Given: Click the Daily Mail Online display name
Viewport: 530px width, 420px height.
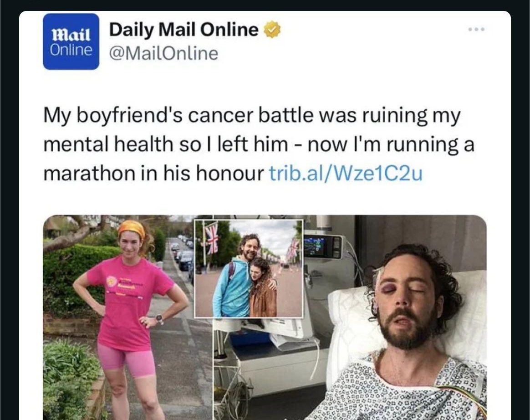Looking at the screenshot, I should [183, 30].
